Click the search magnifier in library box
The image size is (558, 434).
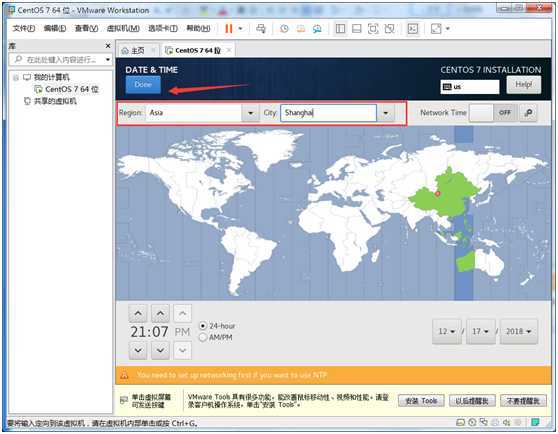click(18, 59)
